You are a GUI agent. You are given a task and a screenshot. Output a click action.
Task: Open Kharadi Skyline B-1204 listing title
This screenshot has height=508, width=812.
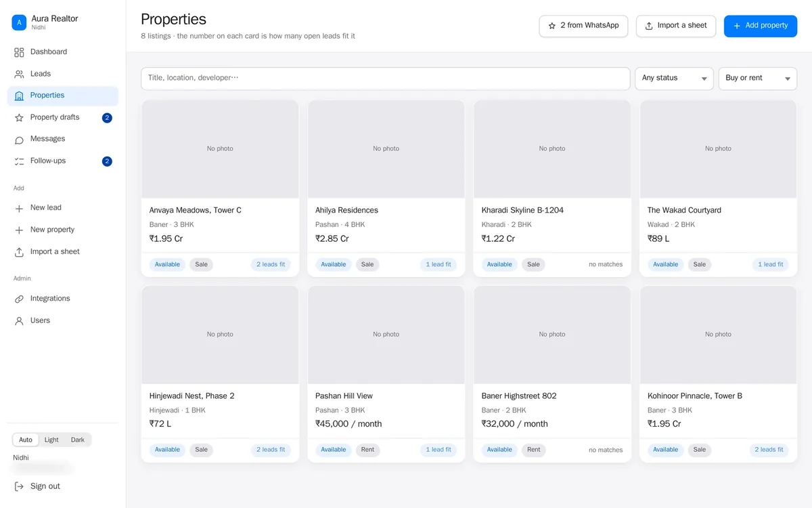(522, 211)
